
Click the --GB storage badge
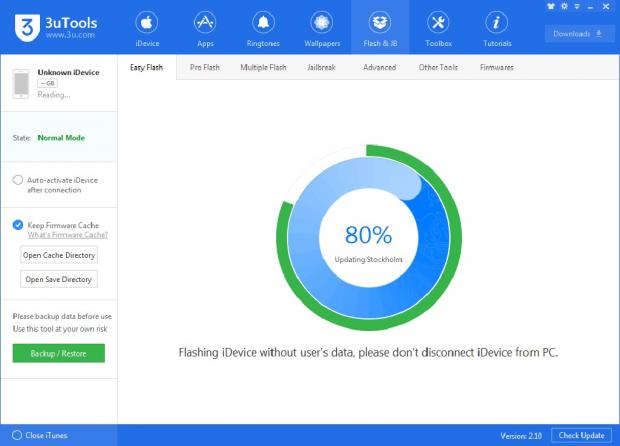pyautogui.click(x=47, y=83)
